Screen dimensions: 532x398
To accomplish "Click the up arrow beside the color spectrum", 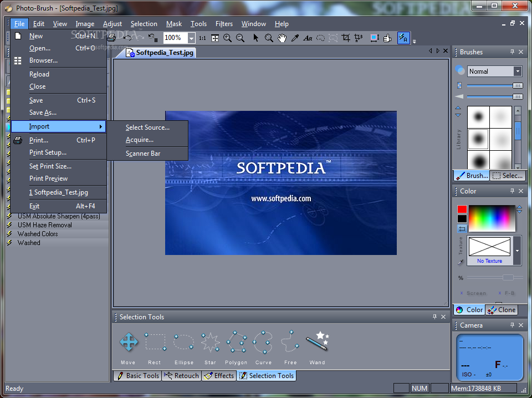I will (x=519, y=207).
